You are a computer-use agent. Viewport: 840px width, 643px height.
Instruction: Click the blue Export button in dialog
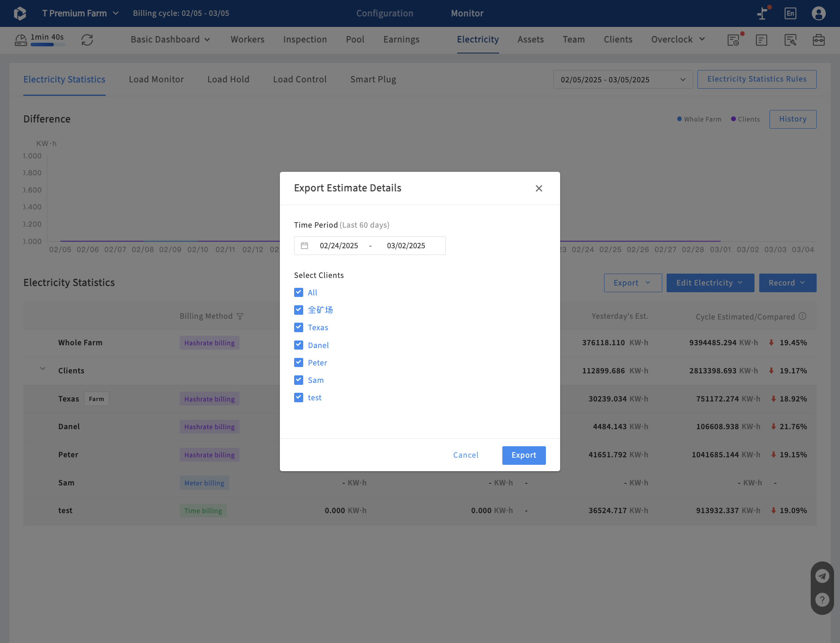(x=524, y=455)
